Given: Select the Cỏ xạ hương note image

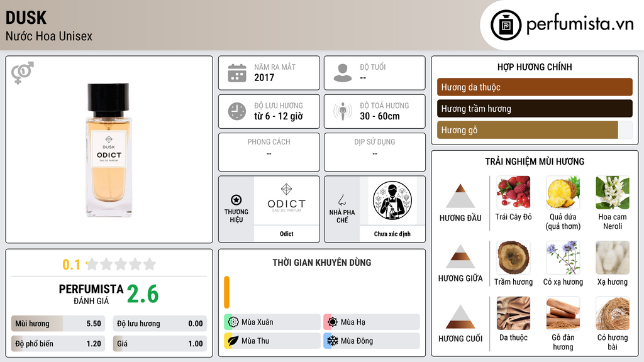Looking at the screenshot, I should pyautogui.click(x=563, y=258).
